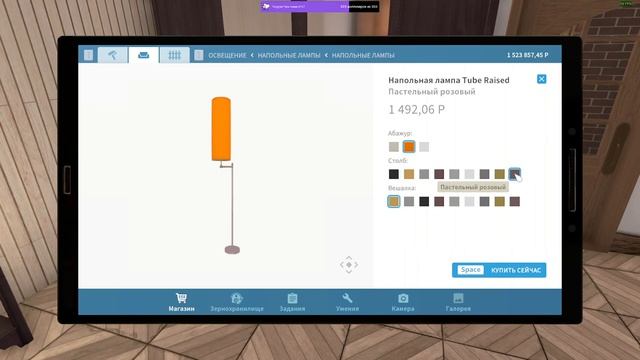The width and height of the screenshot is (640, 360).
Task: Select the seventh Столб swatch, dark gray
Action: 484,174
